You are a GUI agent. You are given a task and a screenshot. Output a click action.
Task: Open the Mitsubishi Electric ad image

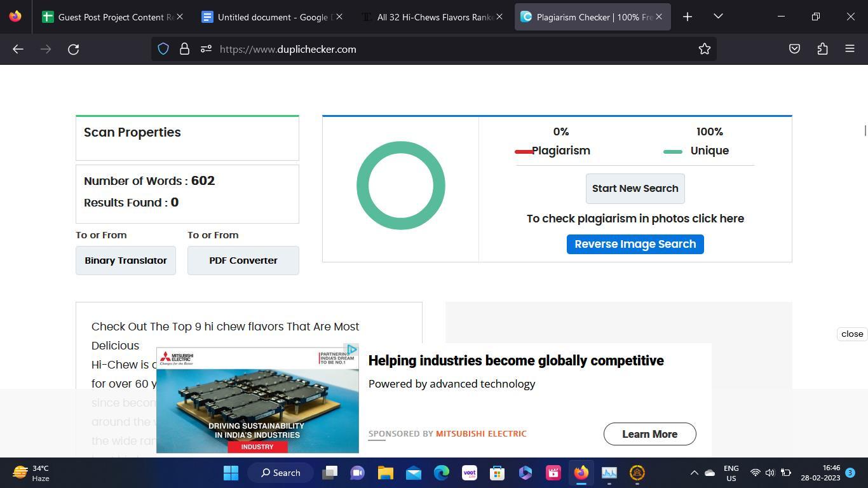point(257,400)
